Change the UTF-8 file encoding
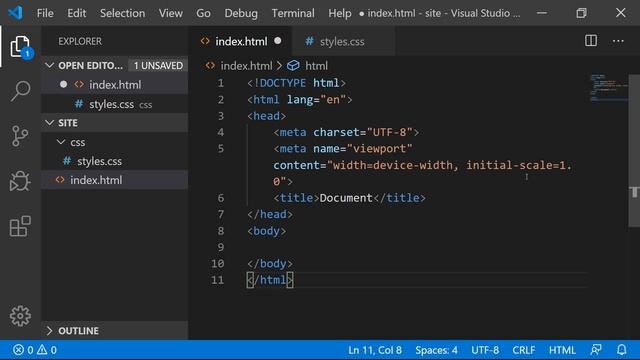Image resolution: width=640 pixels, height=360 pixels. [x=485, y=350]
